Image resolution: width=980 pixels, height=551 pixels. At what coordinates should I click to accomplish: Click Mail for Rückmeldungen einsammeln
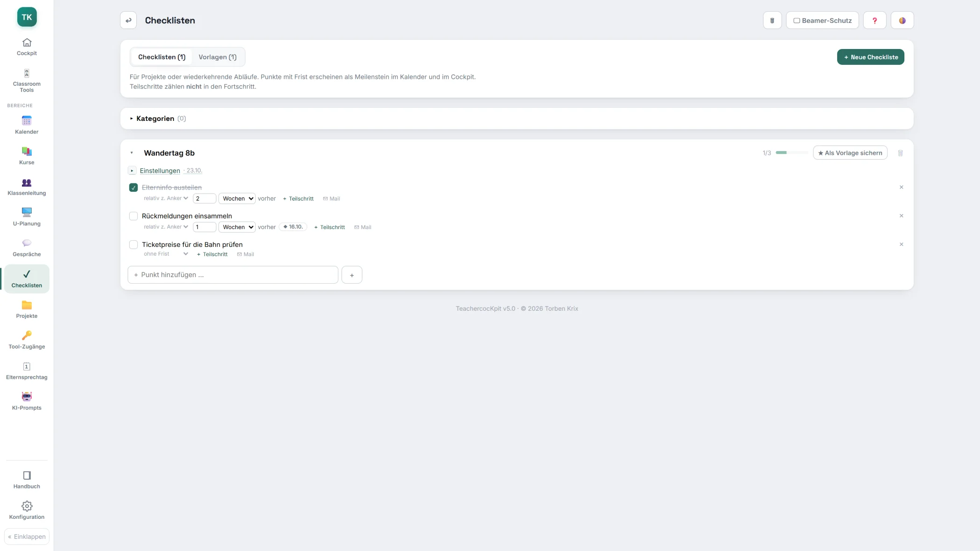[x=363, y=227]
